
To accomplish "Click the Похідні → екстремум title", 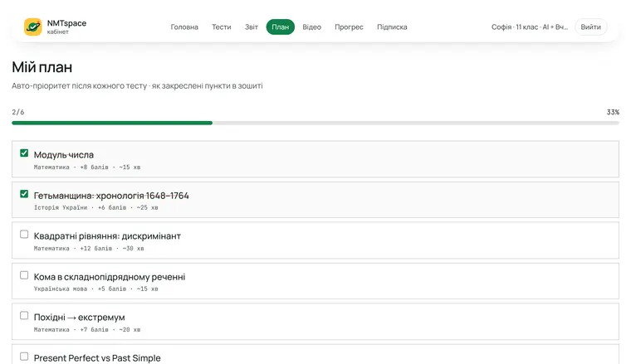I will point(79,318).
